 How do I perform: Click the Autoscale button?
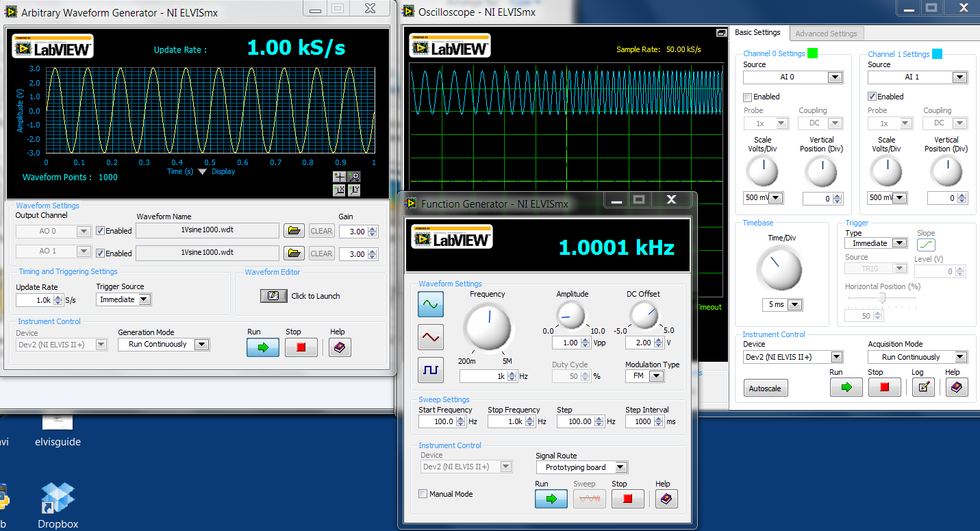tap(766, 388)
